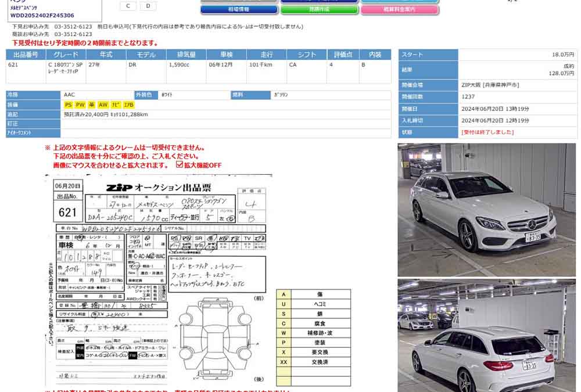Open the rear view car photo
This screenshot has height=392, width=581.
coord(486,336)
